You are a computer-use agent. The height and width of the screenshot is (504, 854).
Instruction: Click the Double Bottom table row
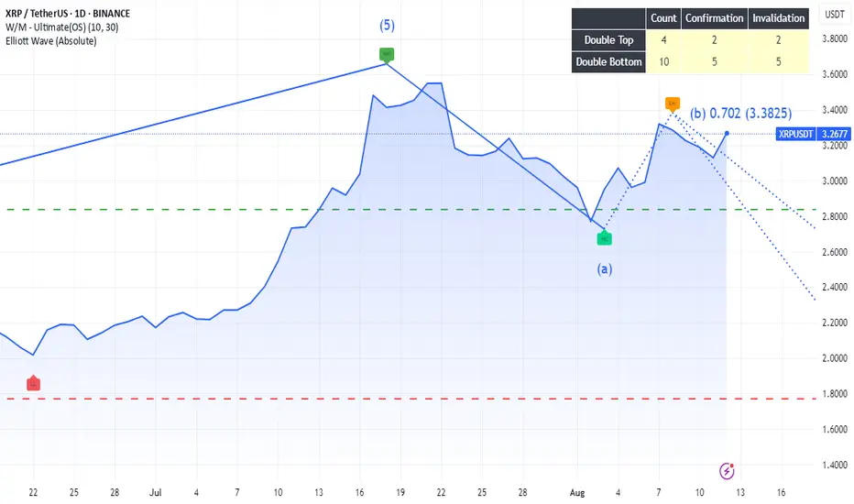[690, 61]
